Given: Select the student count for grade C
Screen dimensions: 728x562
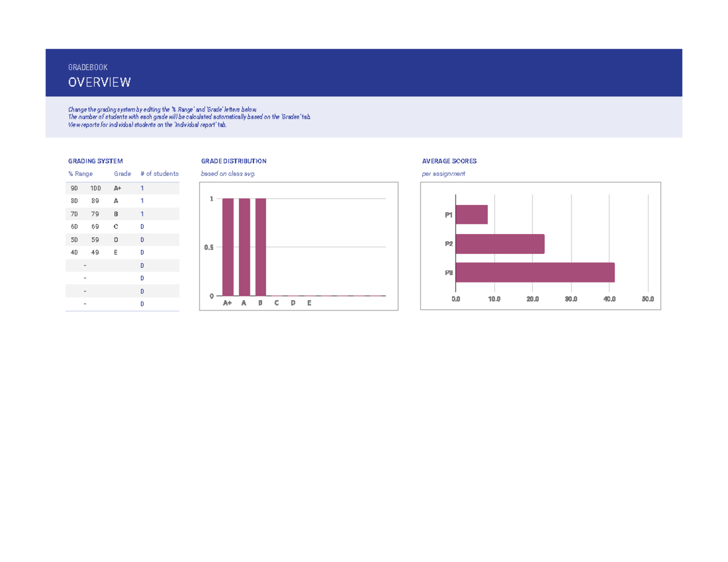Looking at the screenshot, I should (142, 227).
